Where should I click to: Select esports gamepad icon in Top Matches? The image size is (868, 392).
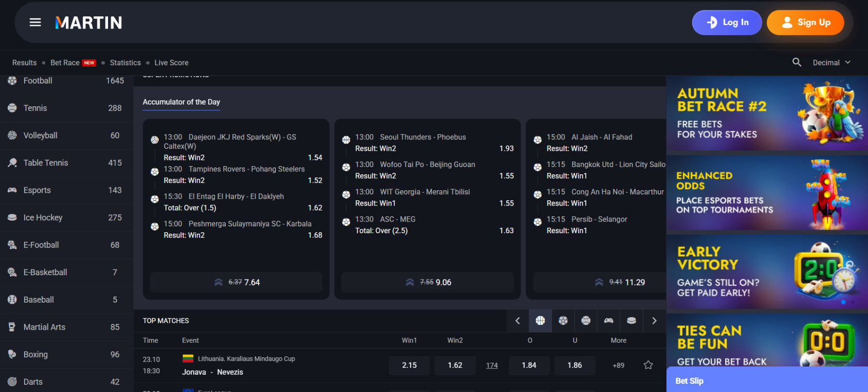coord(609,321)
